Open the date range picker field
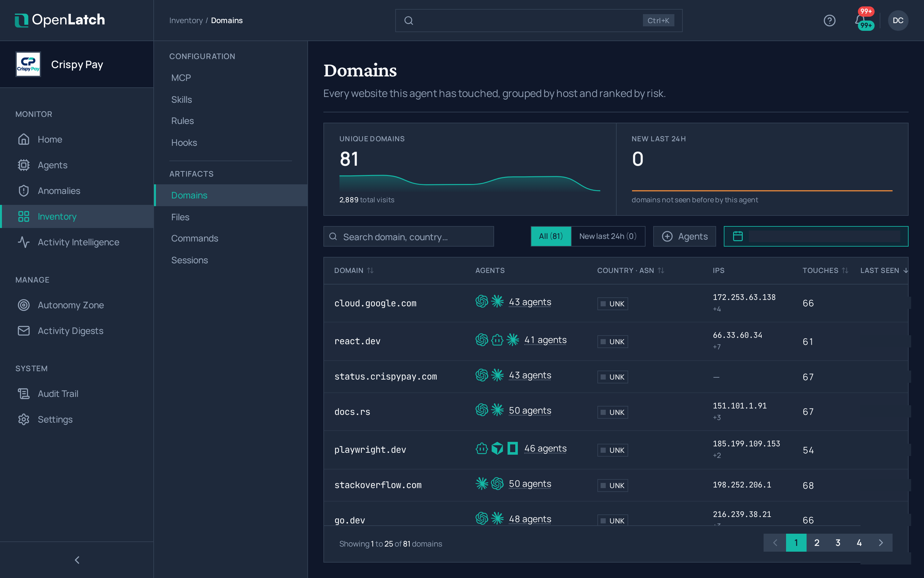Image resolution: width=924 pixels, height=578 pixels. [816, 236]
